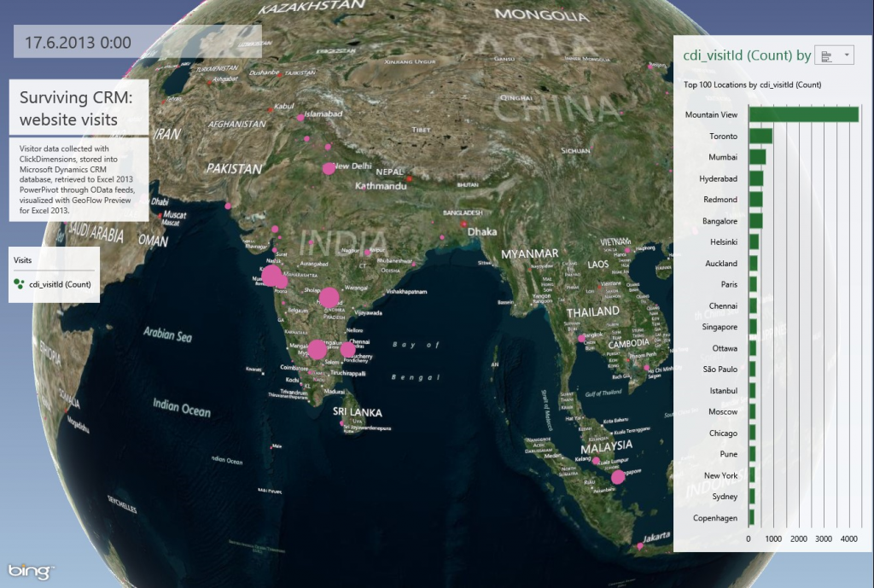Click the 'Auckland' label in the chart
874x588 pixels.
pos(721,263)
